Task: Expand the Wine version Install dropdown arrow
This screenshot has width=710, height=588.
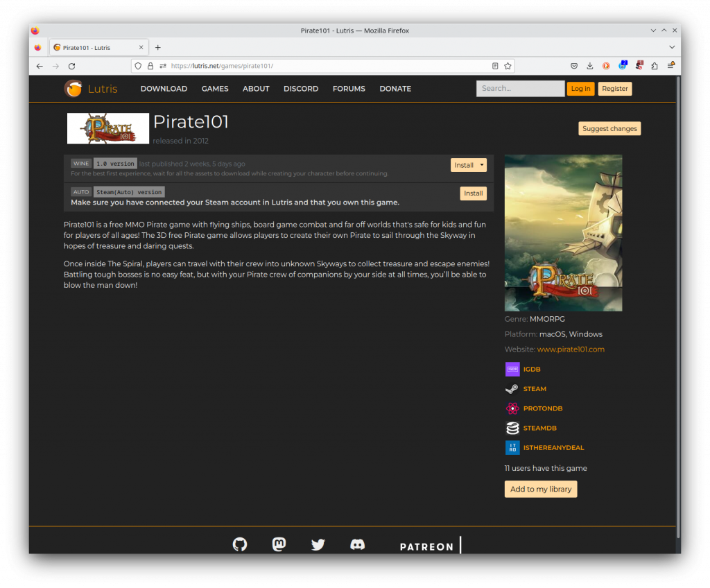Action: 482,165
